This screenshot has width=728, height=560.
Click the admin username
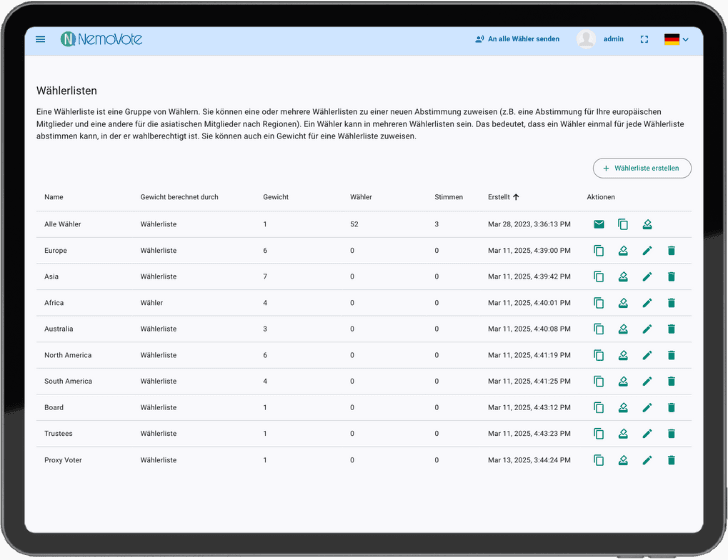tap(613, 39)
